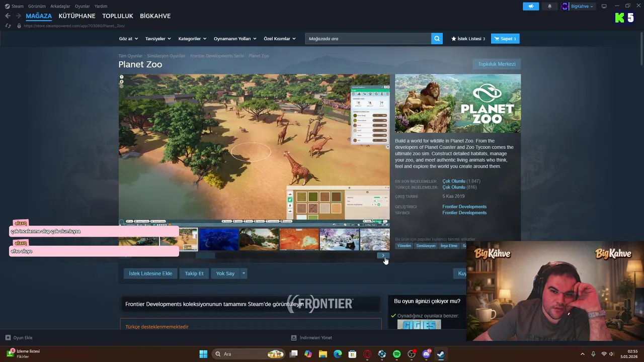Open Discord from the taskbar

point(426,354)
